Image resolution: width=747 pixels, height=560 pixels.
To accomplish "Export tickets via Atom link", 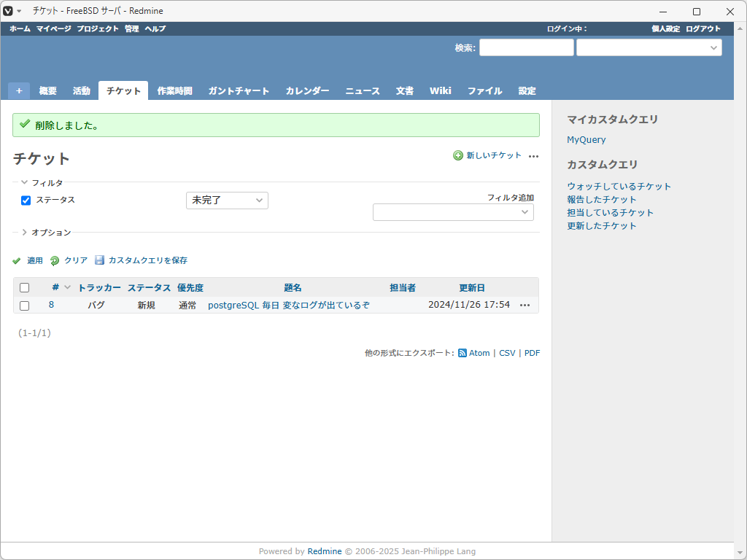I will [x=479, y=353].
